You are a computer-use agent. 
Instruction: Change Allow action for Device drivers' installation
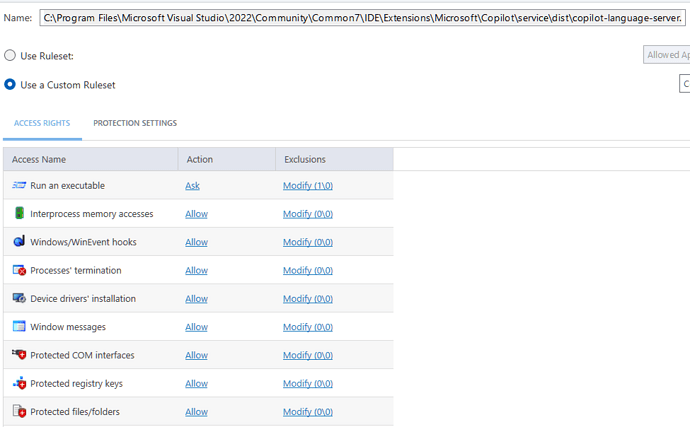click(x=196, y=298)
